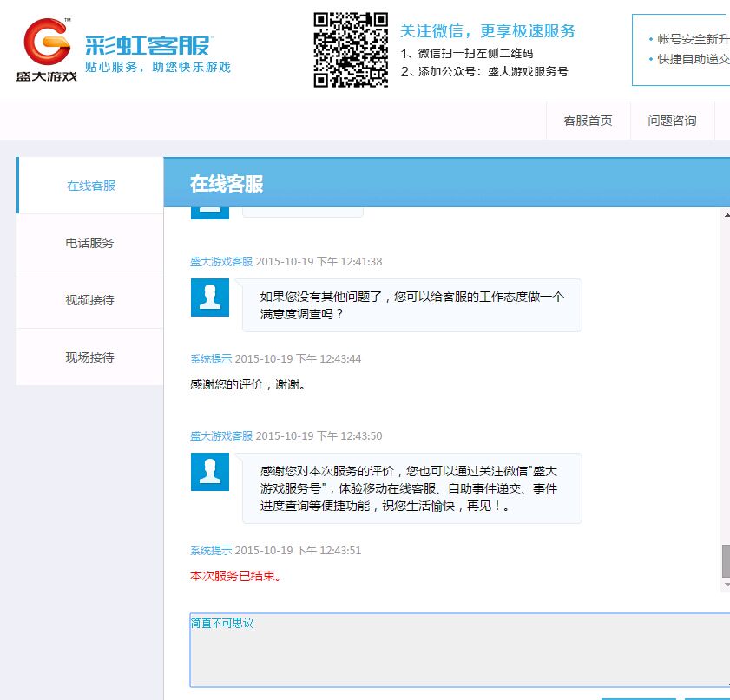
Task: Focus the message input box containing 简直不可思议
Action: pyautogui.click(x=458, y=650)
